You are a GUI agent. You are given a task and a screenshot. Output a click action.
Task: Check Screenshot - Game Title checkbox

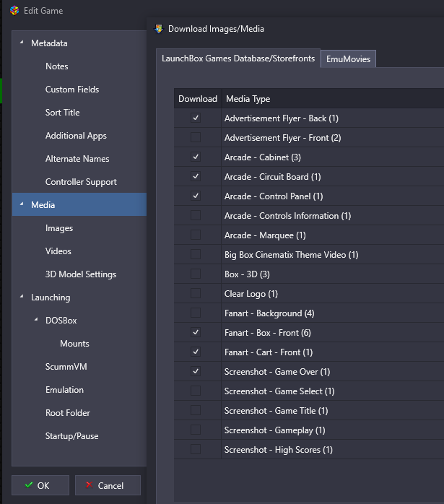pyautogui.click(x=196, y=410)
